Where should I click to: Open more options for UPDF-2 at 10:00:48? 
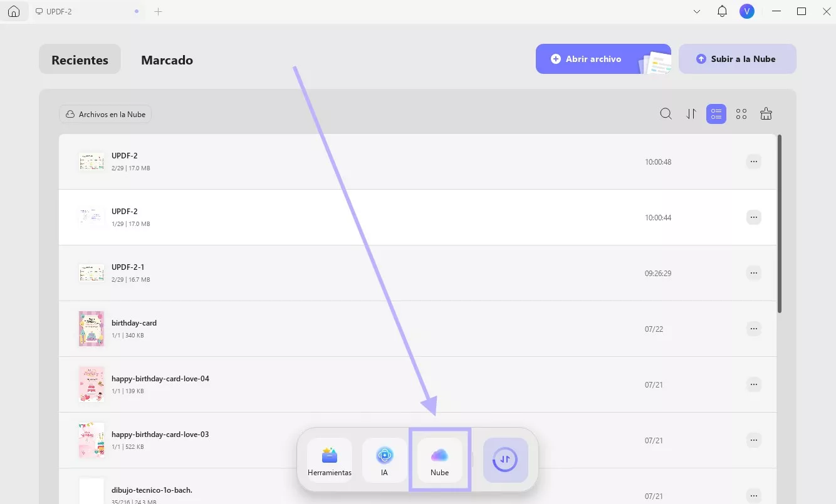point(753,162)
